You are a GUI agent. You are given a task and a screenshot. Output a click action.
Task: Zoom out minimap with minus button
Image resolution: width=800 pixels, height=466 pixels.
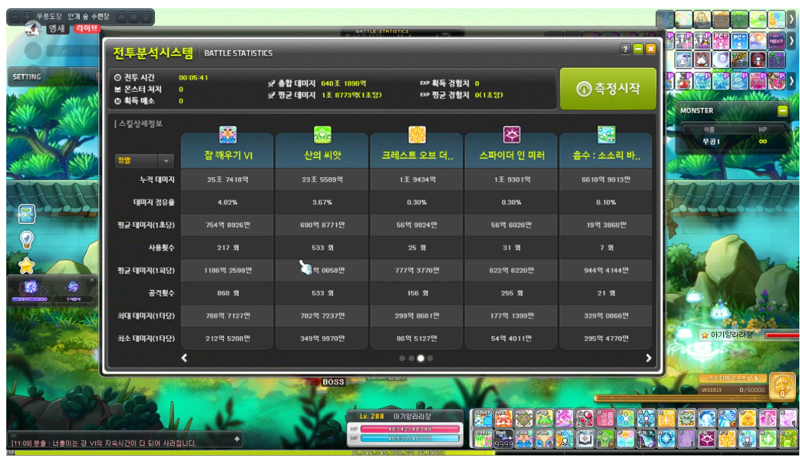point(15,17)
